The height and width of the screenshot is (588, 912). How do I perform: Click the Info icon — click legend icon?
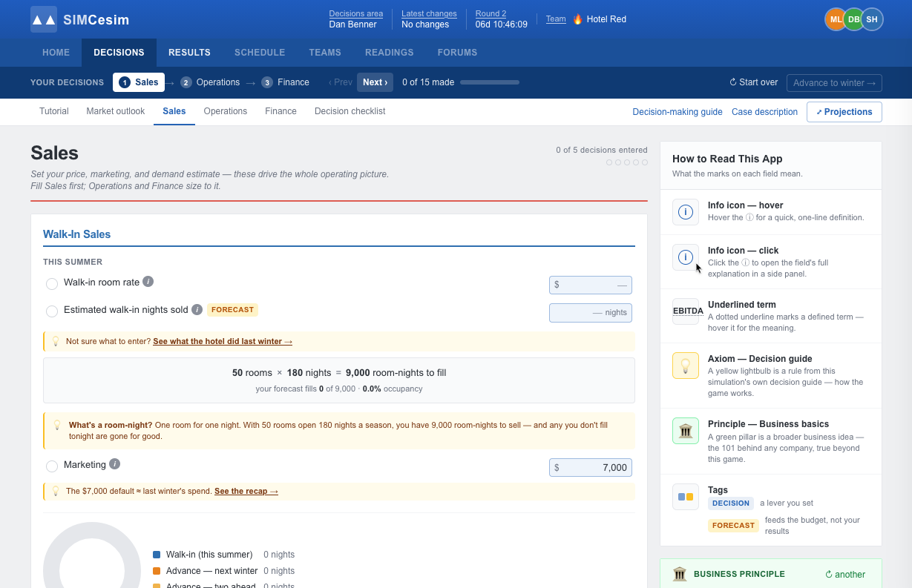[x=686, y=257]
